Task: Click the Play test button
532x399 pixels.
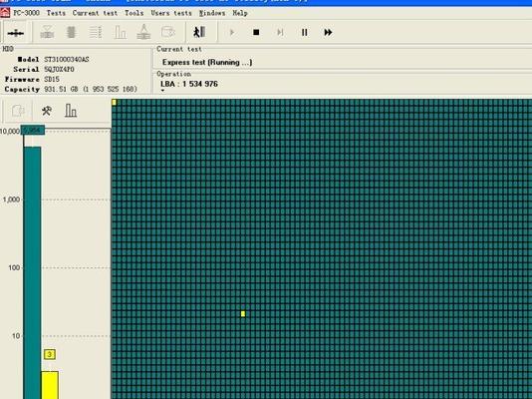Action: pos(232,33)
